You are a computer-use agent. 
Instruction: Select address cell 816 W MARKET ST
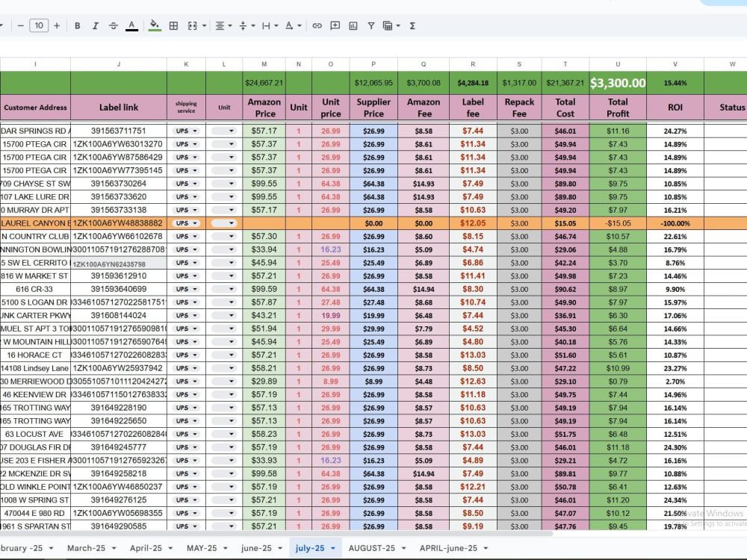click(35, 276)
